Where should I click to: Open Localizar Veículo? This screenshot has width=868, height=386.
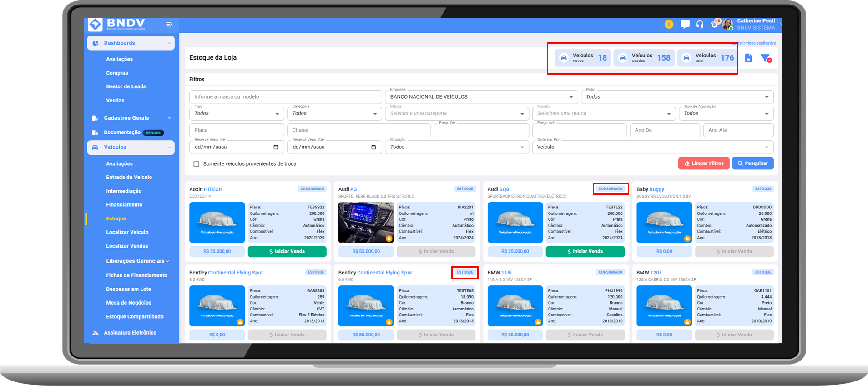point(127,232)
